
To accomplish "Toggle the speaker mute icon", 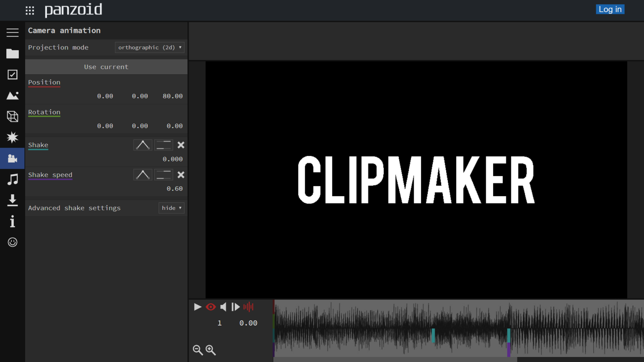I will [x=223, y=307].
